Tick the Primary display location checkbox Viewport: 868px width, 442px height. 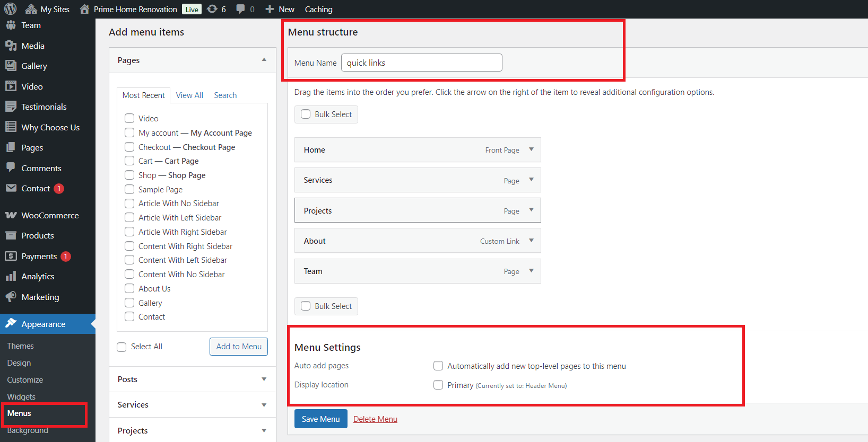tap(438, 385)
